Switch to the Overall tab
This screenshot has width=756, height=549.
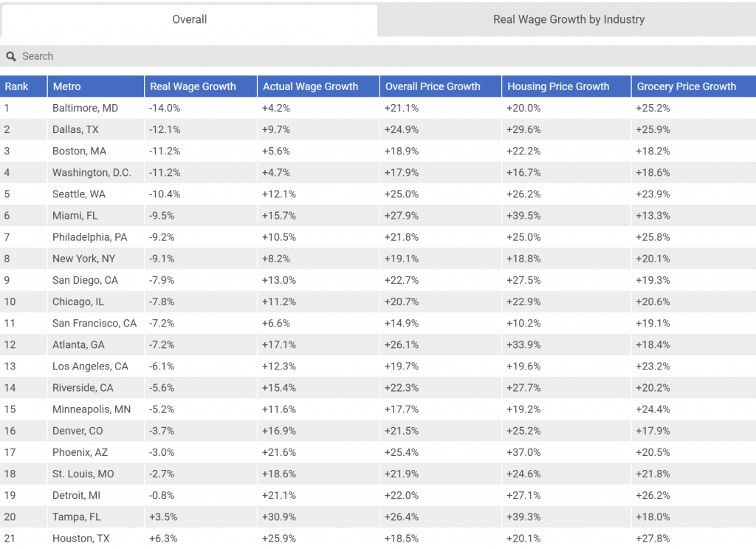click(190, 20)
